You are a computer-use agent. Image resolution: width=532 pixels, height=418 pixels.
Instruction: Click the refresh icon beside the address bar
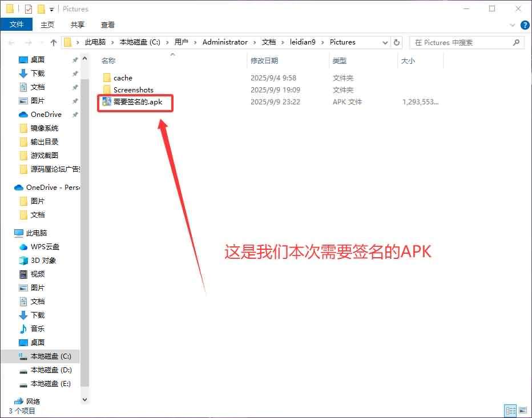[x=397, y=42]
